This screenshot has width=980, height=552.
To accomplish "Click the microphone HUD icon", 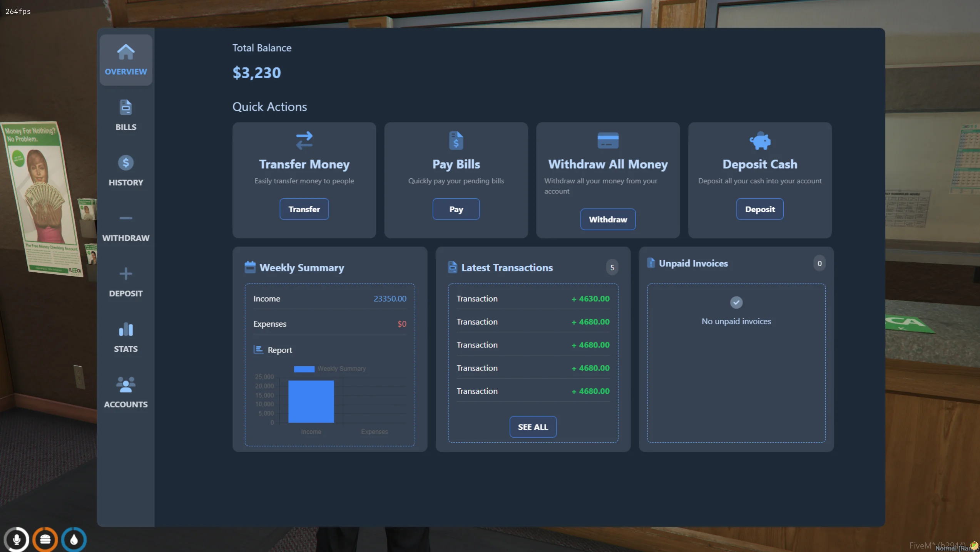I will 16,539.
